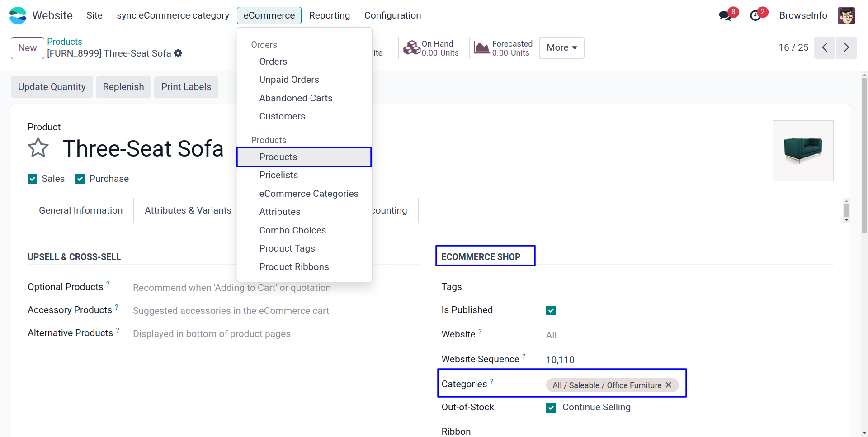The height and width of the screenshot is (437, 868).
Task: Follow the Products breadcrumb link
Action: pos(65,42)
